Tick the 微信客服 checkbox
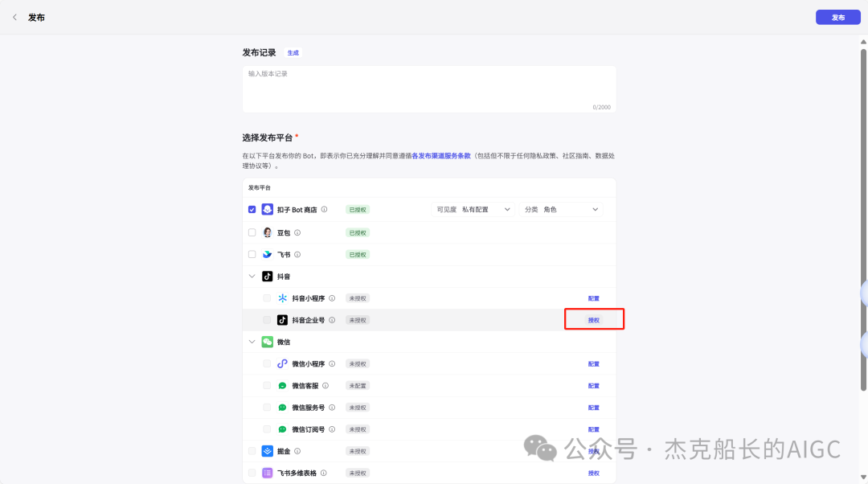Image resolution: width=868 pixels, height=484 pixels. click(x=267, y=385)
